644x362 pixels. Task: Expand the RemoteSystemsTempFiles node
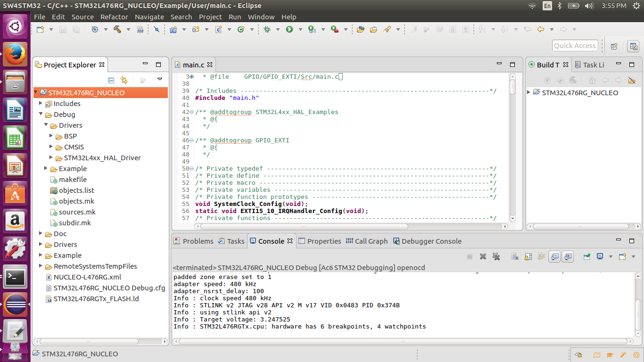click(x=41, y=266)
